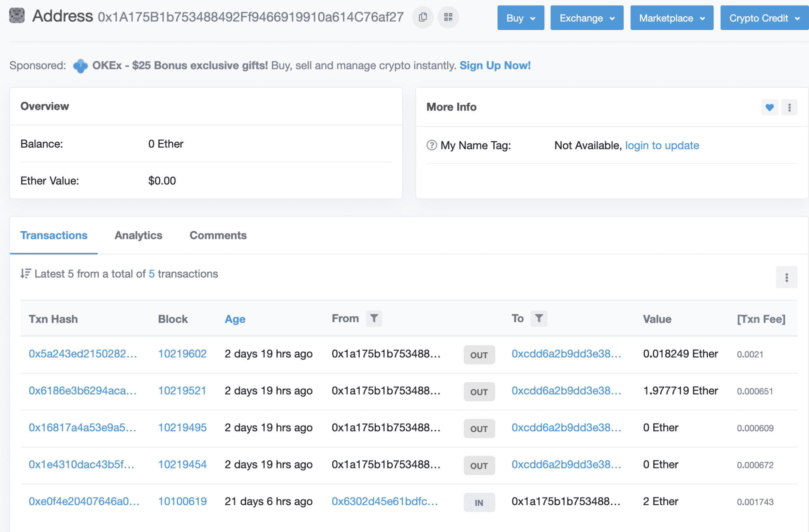Click the full address text in header
Image resolution: width=809 pixels, height=532 pixels.
pyautogui.click(x=251, y=17)
